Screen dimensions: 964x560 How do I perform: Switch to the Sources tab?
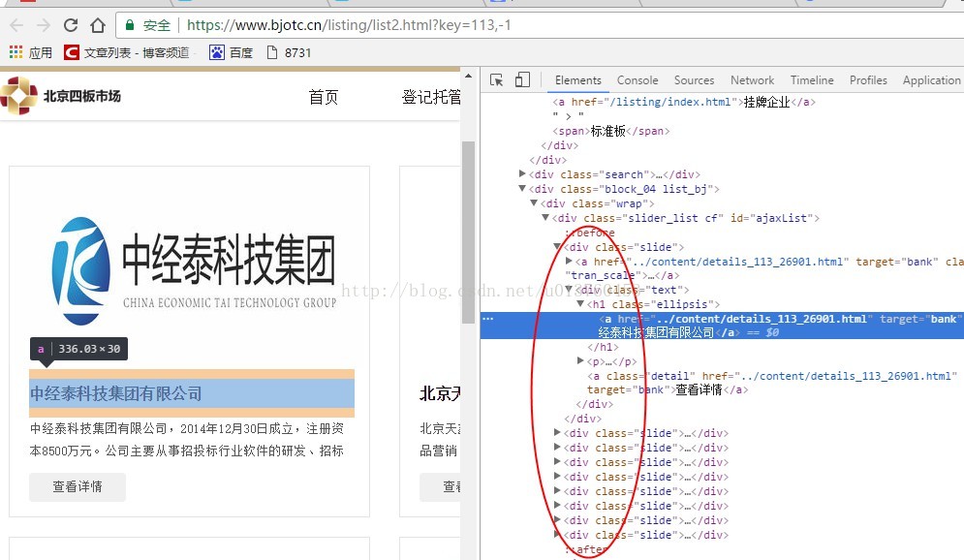click(x=694, y=79)
